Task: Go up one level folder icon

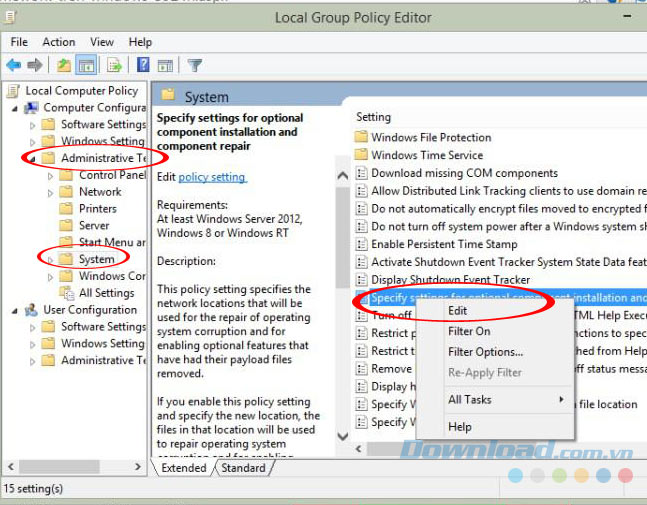Action: [64, 65]
